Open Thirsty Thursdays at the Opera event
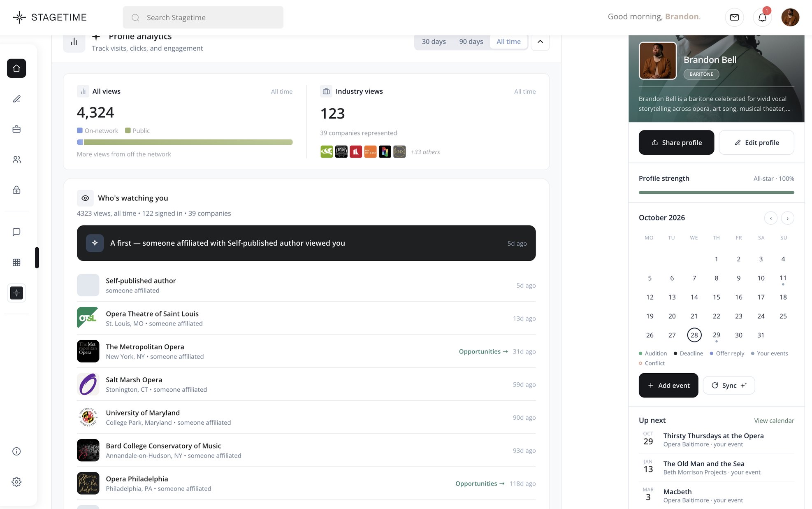The width and height of the screenshot is (812, 509). click(x=716, y=439)
